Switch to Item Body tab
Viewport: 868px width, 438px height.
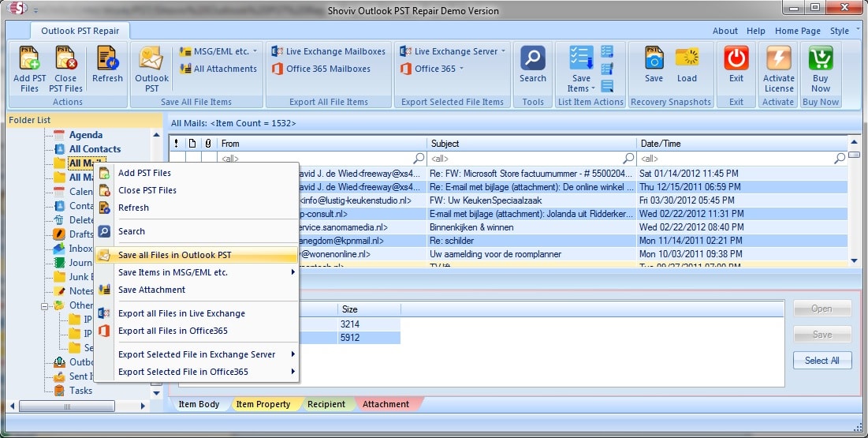click(x=199, y=404)
